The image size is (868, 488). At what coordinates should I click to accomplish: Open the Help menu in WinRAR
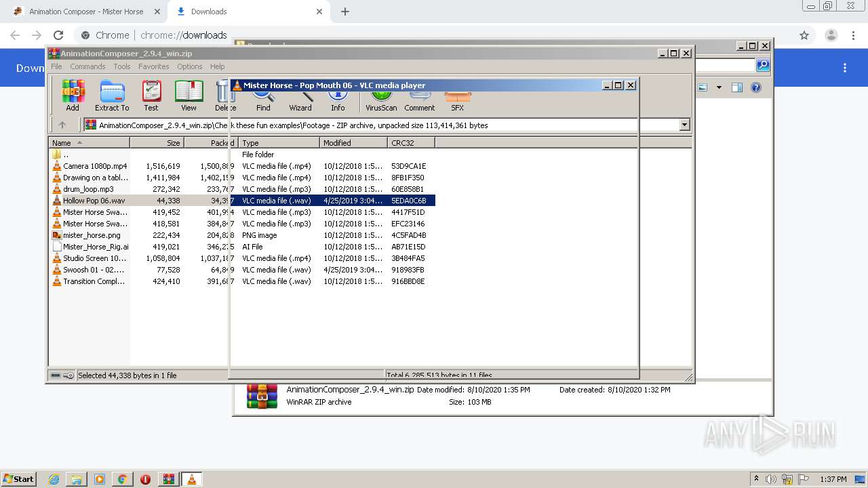point(217,66)
